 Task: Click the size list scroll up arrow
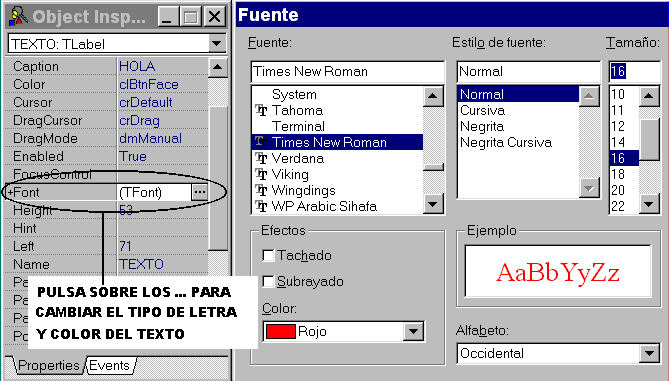point(649,96)
